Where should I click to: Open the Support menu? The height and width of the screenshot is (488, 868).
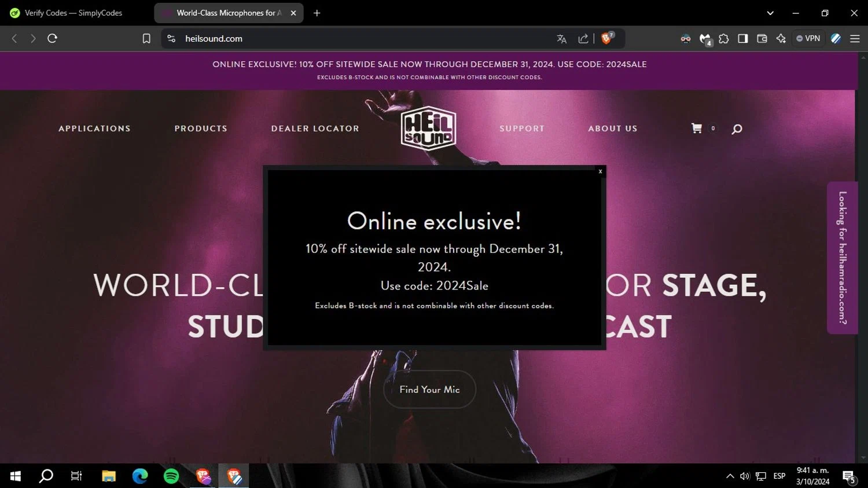[522, 129]
